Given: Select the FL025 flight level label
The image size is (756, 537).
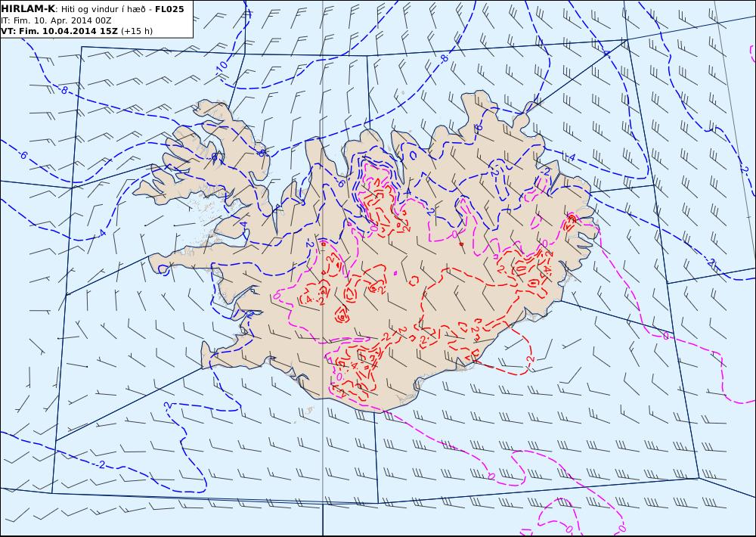Looking at the screenshot, I should [169, 9].
